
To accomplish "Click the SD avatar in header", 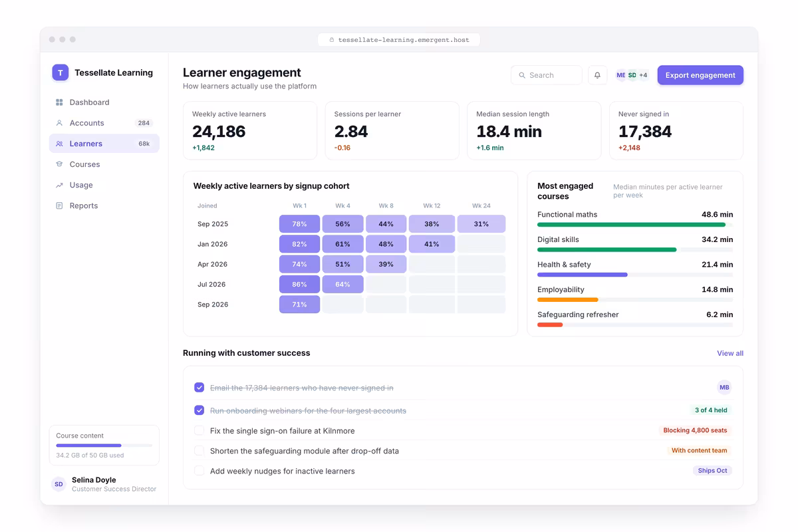I will pos(632,75).
